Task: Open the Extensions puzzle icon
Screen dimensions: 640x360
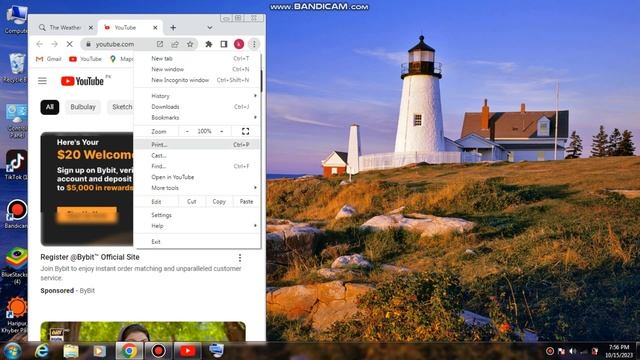Action: click(209, 44)
